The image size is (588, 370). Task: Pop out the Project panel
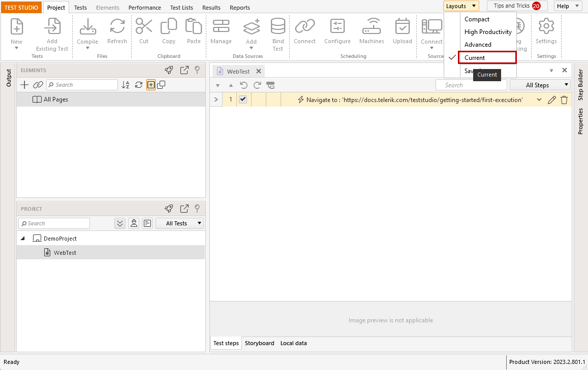tap(184, 209)
